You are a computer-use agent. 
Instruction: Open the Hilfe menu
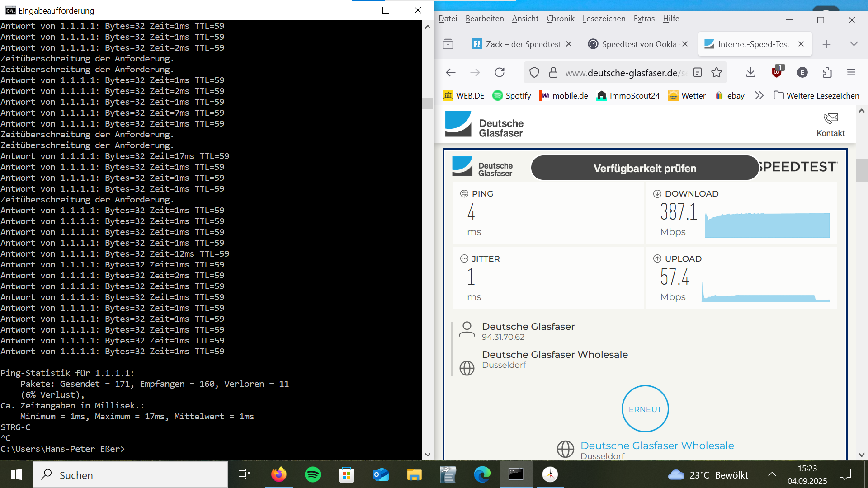[671, 19]
